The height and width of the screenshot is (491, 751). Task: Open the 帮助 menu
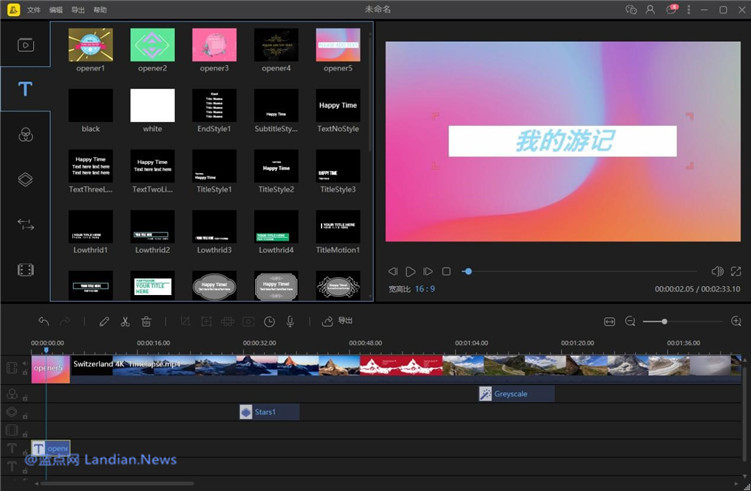click(x=100, y=9)
